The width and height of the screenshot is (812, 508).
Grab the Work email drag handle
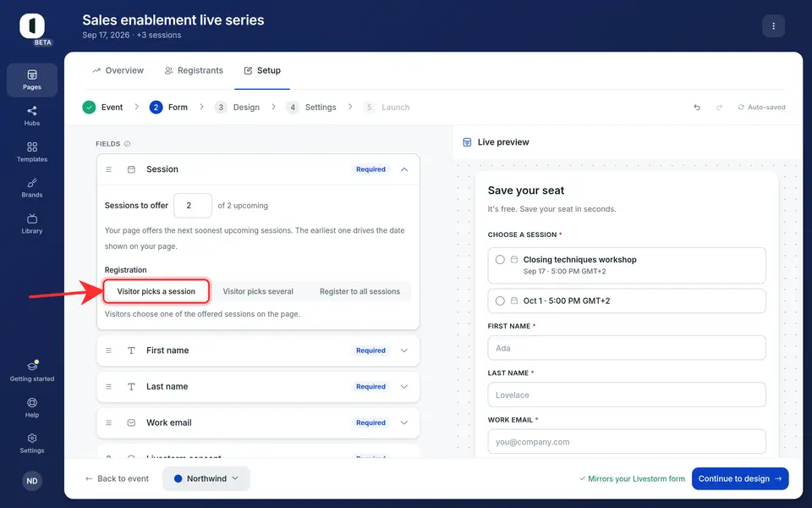[109, 423]
